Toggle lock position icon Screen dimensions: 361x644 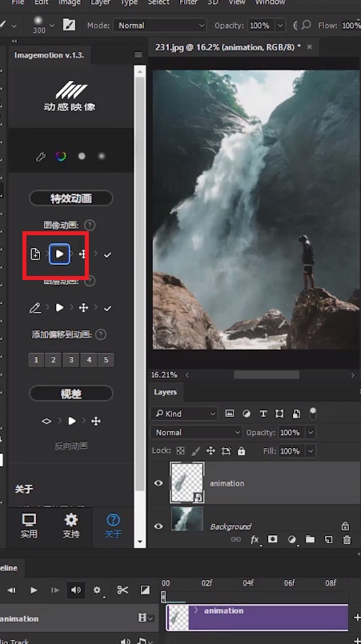click(211, 450)
